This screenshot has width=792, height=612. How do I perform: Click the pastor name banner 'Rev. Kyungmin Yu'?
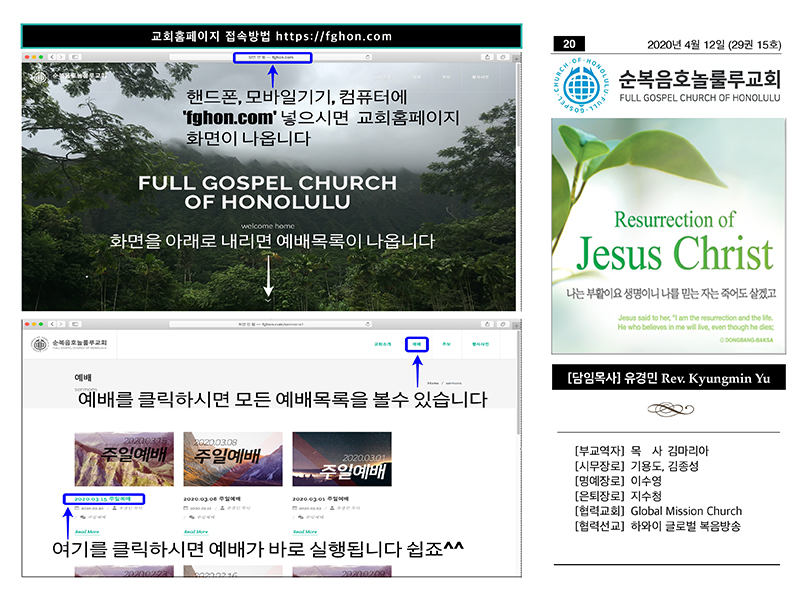pyautogui.click(x=669, y=377)
